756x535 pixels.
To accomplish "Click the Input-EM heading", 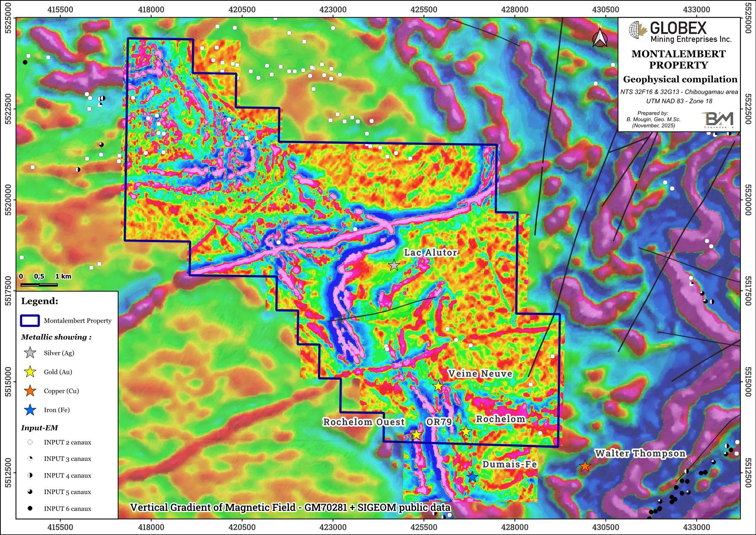I will pos(39,428).
